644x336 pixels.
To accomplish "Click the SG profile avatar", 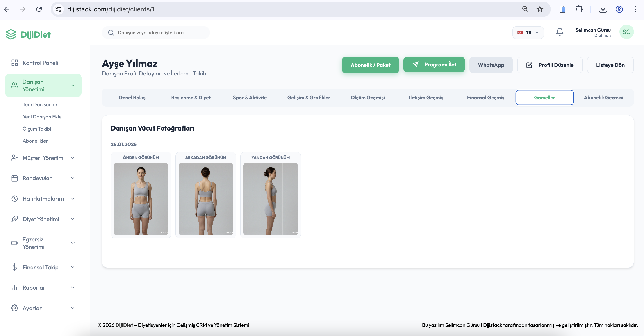I will tap(627, 32).
